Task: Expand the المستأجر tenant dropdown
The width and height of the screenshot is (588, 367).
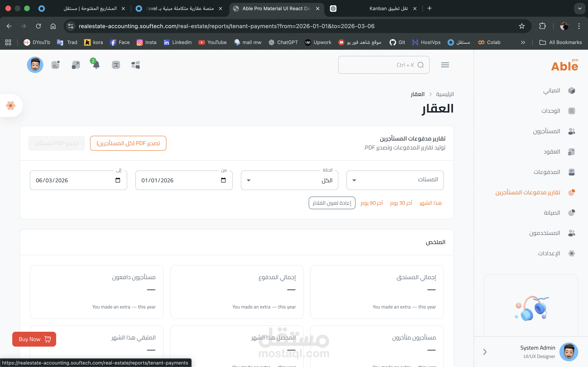Action: click(x=395, y=180)
